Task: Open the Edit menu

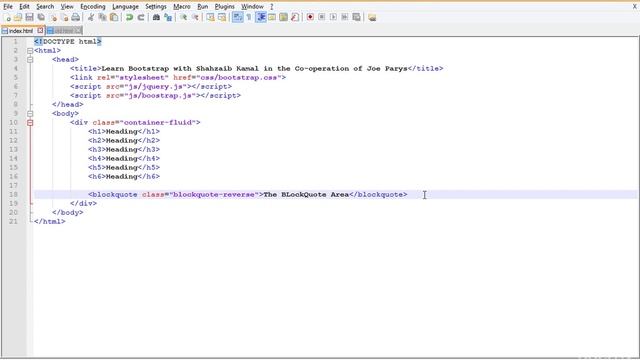Action: (24, 7)
